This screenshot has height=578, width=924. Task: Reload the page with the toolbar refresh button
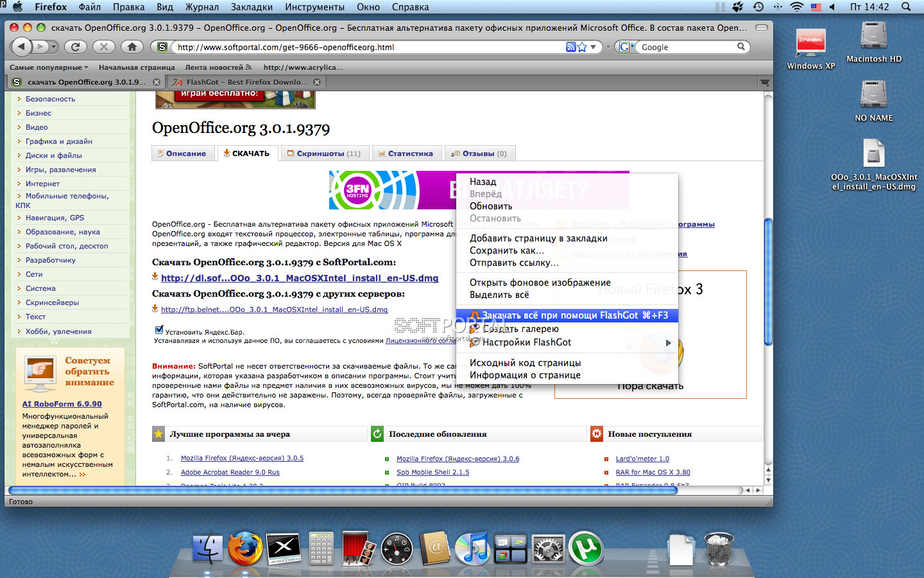(76, 47)
